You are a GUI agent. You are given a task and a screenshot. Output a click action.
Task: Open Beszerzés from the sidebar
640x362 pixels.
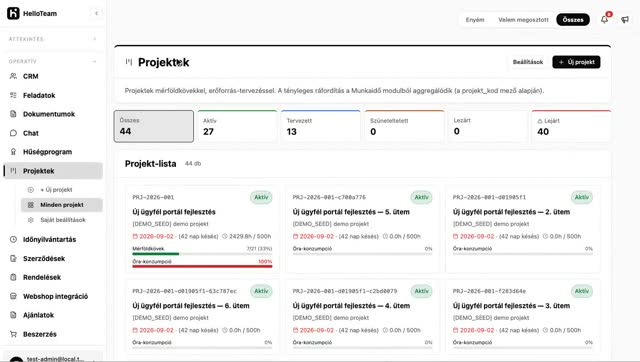53,334
